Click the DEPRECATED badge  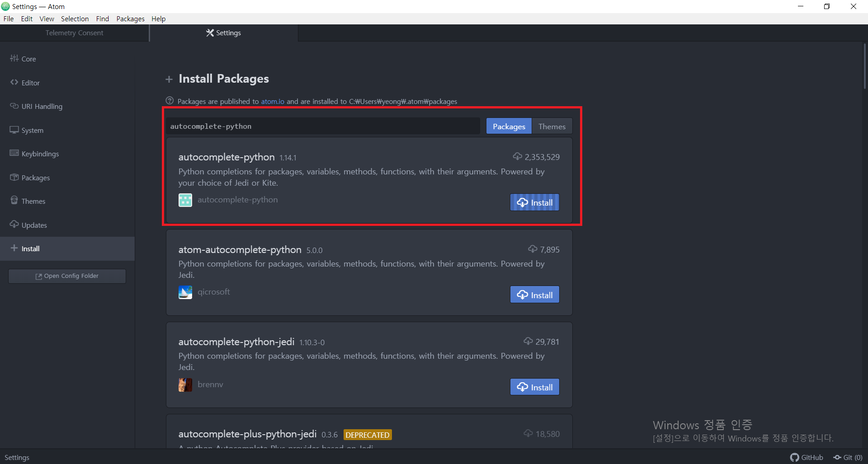(x=368, y=435)
